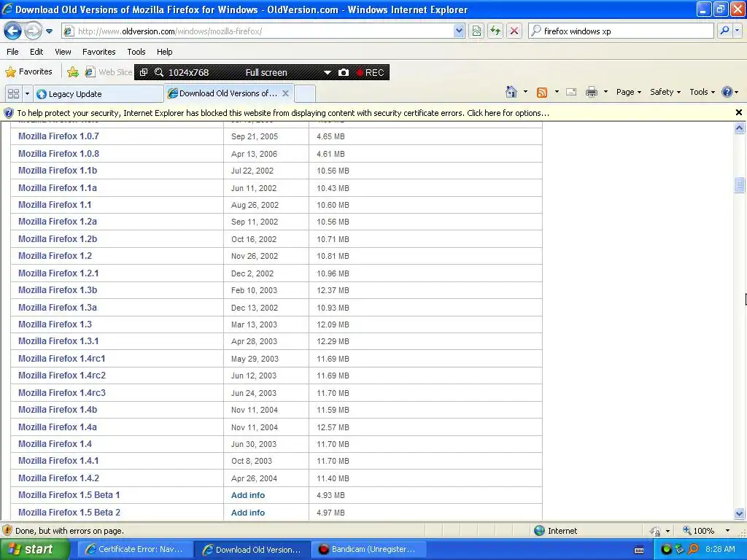Open a new blank tab
The image size is (747, 560).
coord(305,93)
